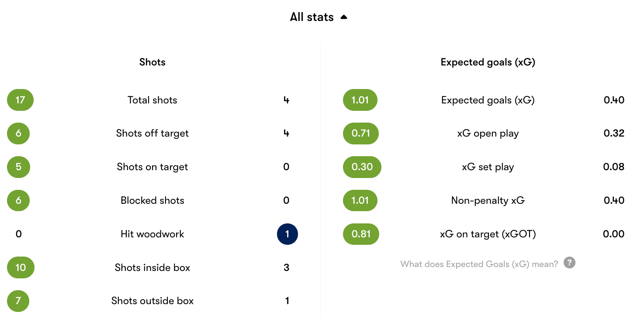Collapse the All stats section arrow
Screen dimensions: 644x322
pos(344,17)
